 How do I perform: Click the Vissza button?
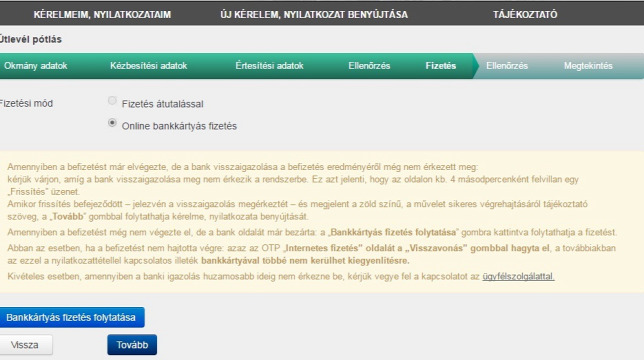[x=25, y=345]
